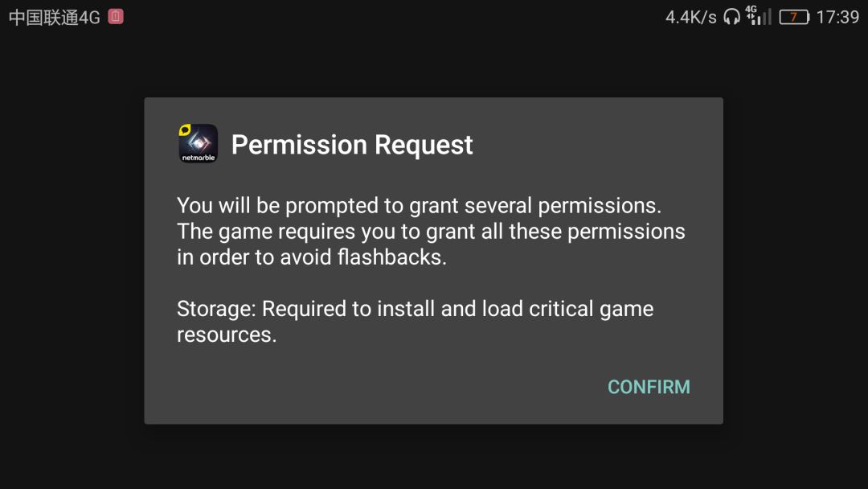Tap the empty dialog area left of CONFIRM
The height and width of the screenshot is (489, 868).
pos(362,387)
